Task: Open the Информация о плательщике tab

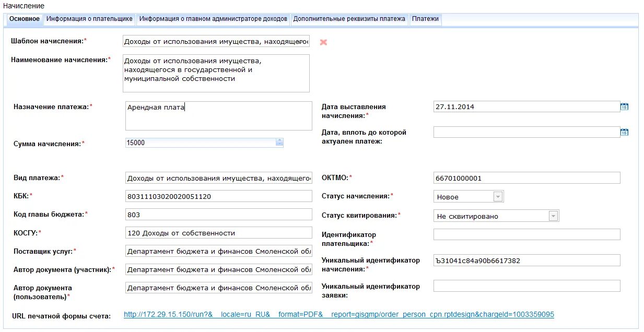Action: tap(89, 19)
